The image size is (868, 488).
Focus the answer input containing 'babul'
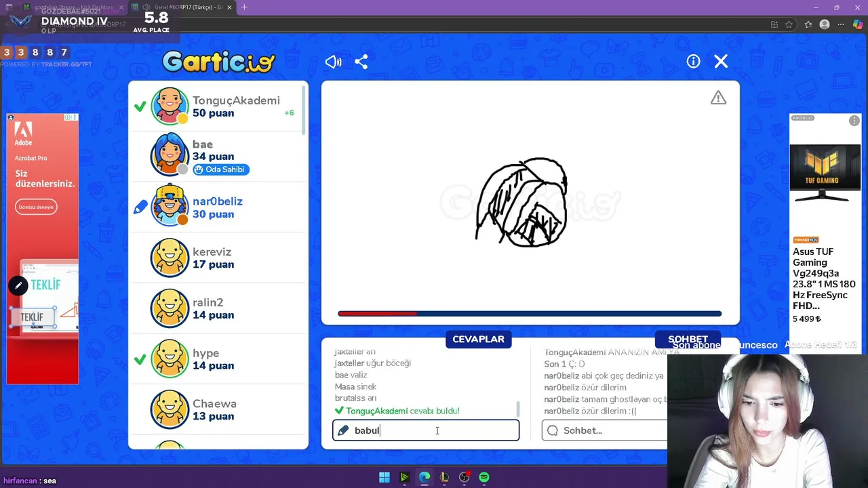(426, 430)
